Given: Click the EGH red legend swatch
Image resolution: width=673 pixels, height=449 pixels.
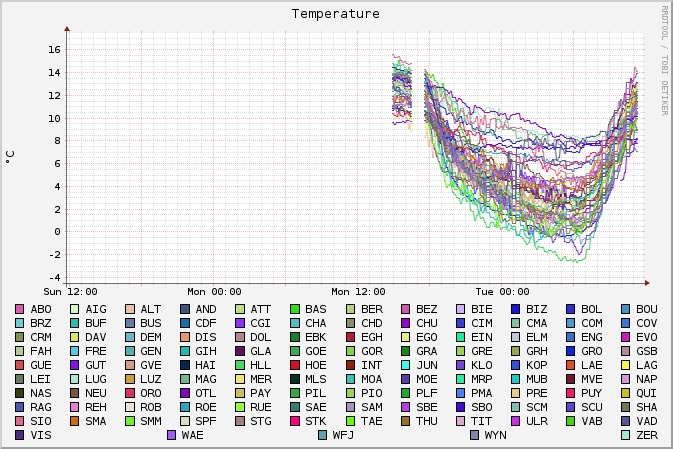Looking at the screenshot, I should (350, 337).
